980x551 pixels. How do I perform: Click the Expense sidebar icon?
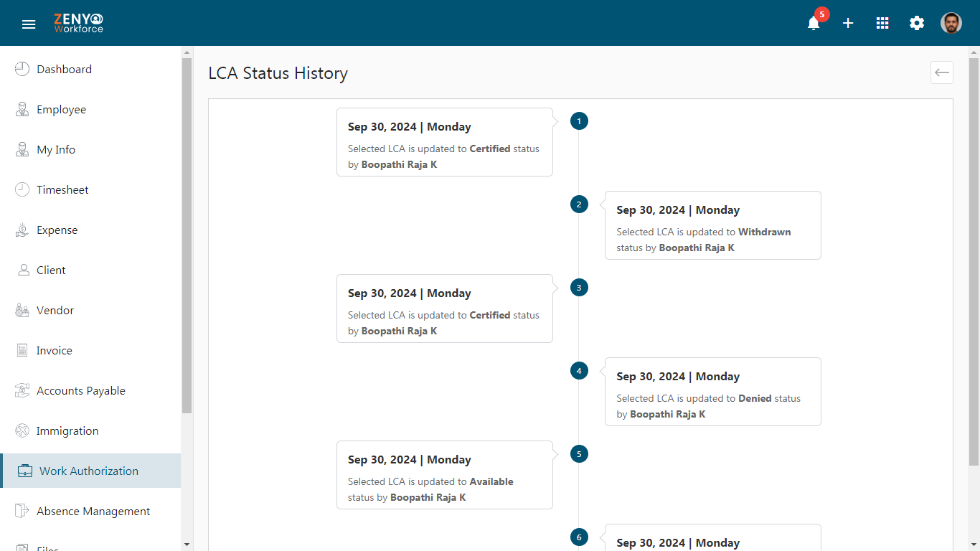pyautogui.click(x=22, y=230)
